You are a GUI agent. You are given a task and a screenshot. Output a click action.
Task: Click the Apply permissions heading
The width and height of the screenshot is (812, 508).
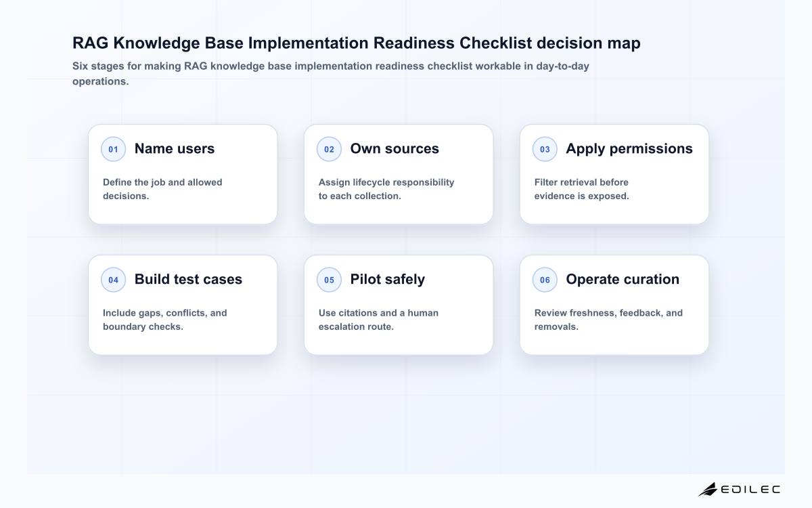coord(629,149)
